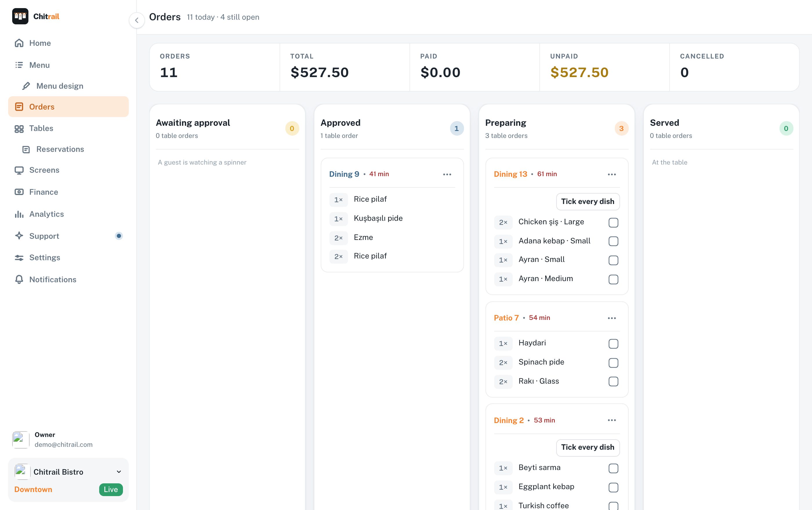Mark Rakı Glass as prepared
The image size is (812, 510).
click(613, 381)
